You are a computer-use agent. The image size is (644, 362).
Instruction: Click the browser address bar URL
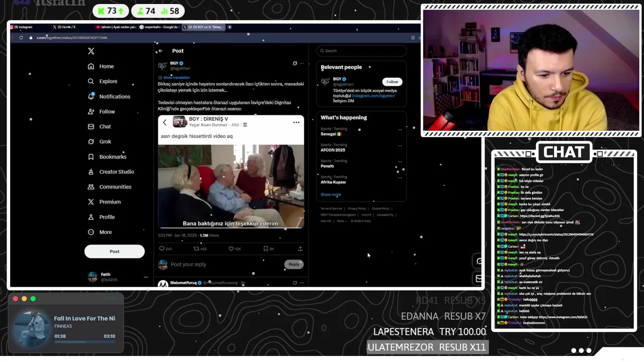pyautogui.click(x=72, y=38)
